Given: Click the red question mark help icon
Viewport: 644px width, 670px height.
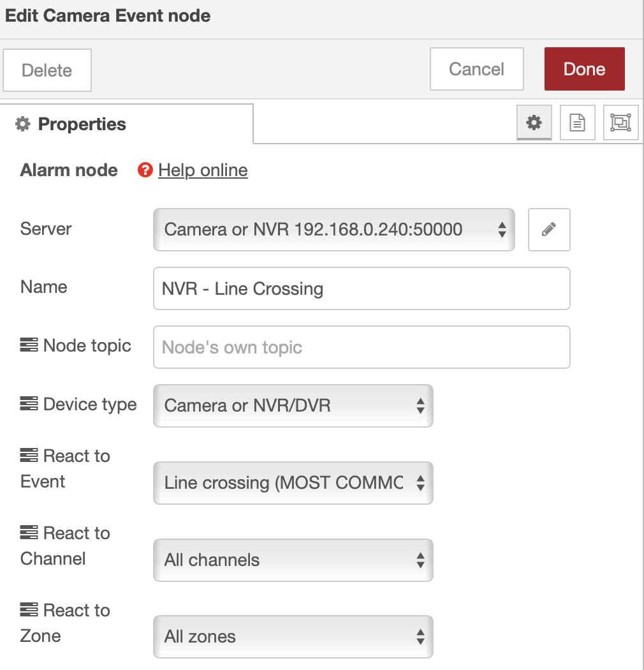Looking at the screenshot, I should (145, 170).
